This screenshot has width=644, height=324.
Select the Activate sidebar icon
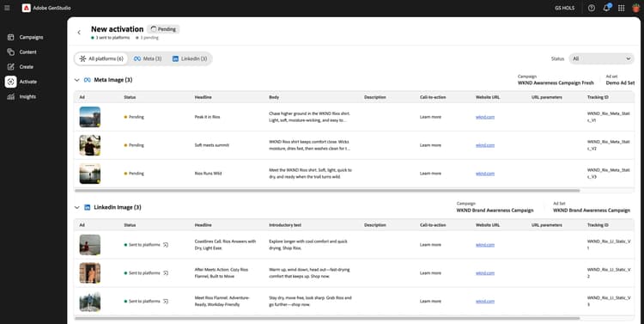coord(10,82)
